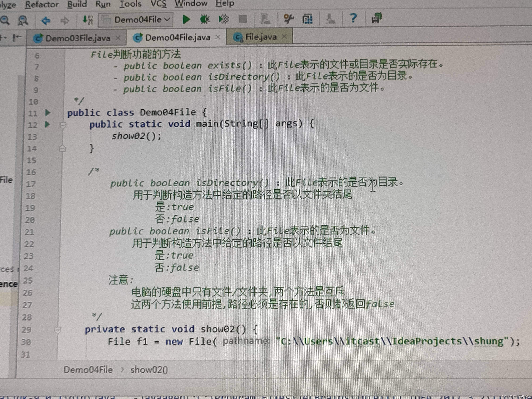Screen dimensions: 532x399
Task: Click the Find magnifier icon in toolbar
Action: (x=5, y=21)
